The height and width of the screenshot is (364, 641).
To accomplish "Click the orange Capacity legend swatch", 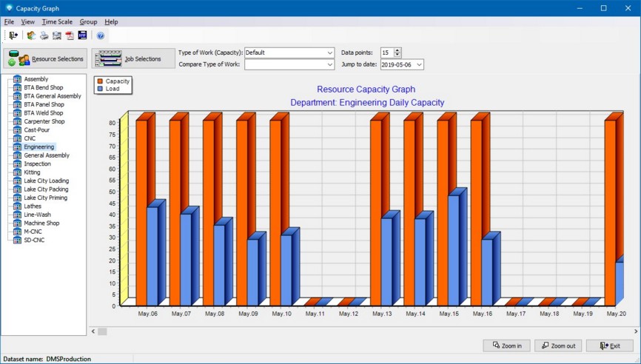I will [x=101, y=81].
